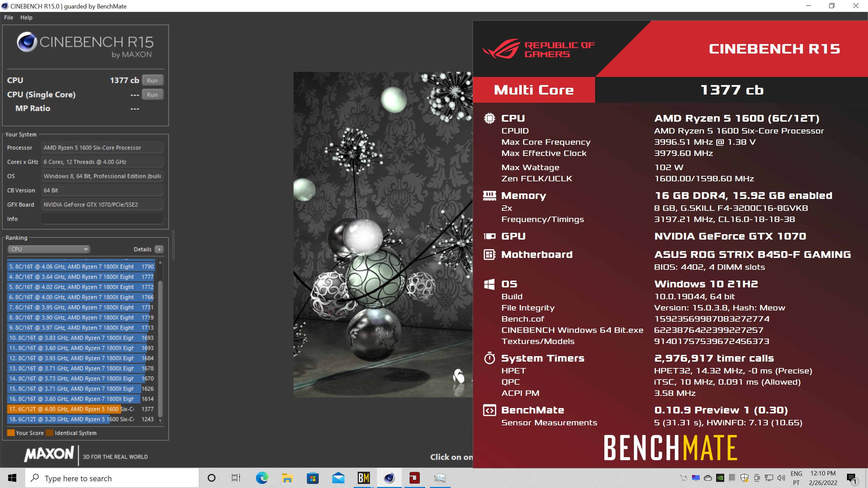The width and height of the screenshot is (868, 488).
Task: Click the Your Score orange legend swatch
Action: 11,433
